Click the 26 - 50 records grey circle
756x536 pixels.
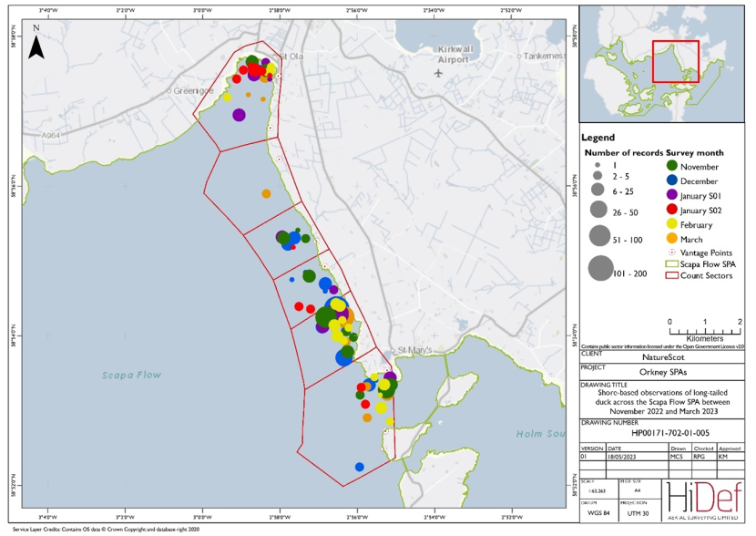(598, 210)
